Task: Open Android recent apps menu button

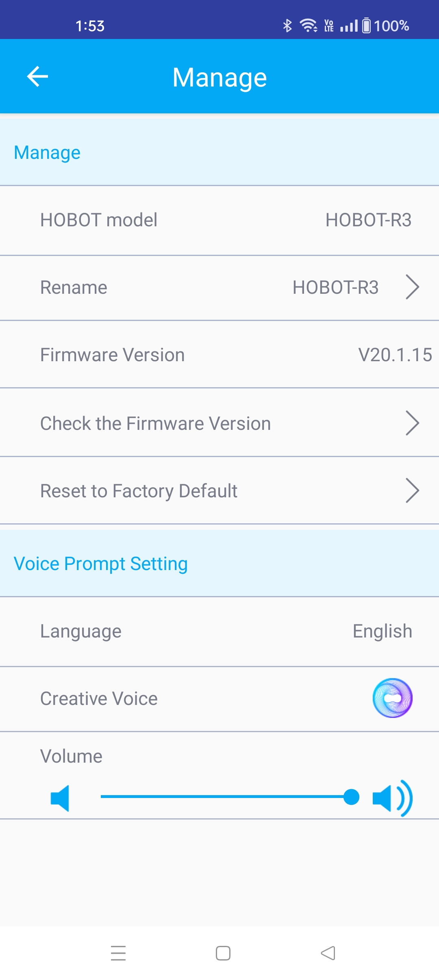Action: [x=118, y=953]
